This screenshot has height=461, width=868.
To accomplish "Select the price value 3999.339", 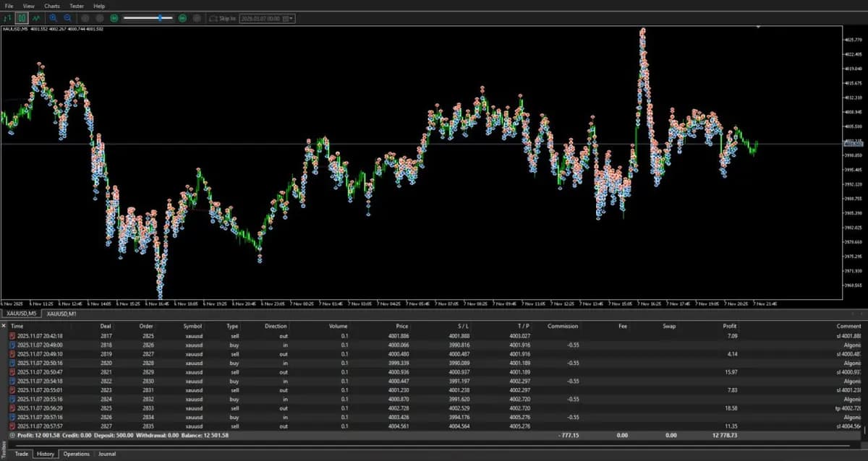I will [399, 363].
